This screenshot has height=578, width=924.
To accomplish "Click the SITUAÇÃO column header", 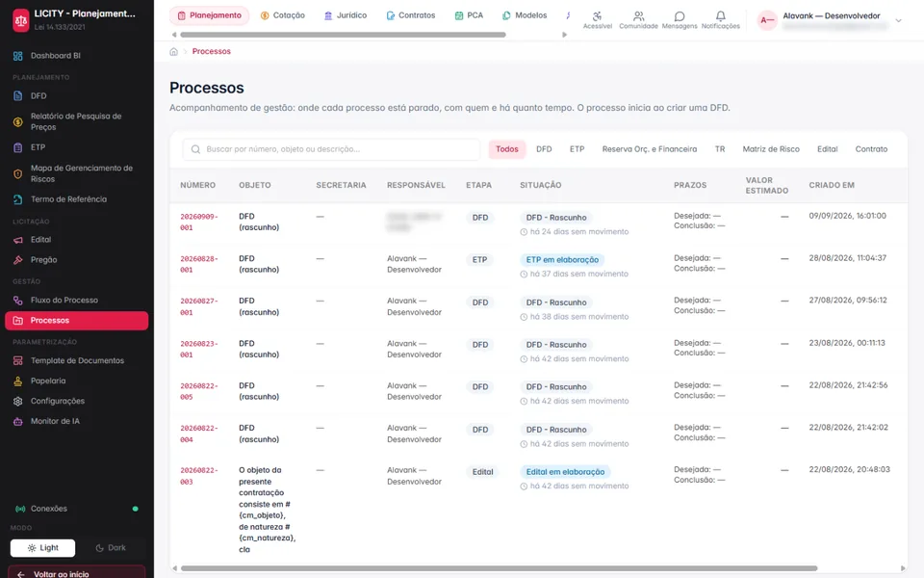I will point(540,185).
